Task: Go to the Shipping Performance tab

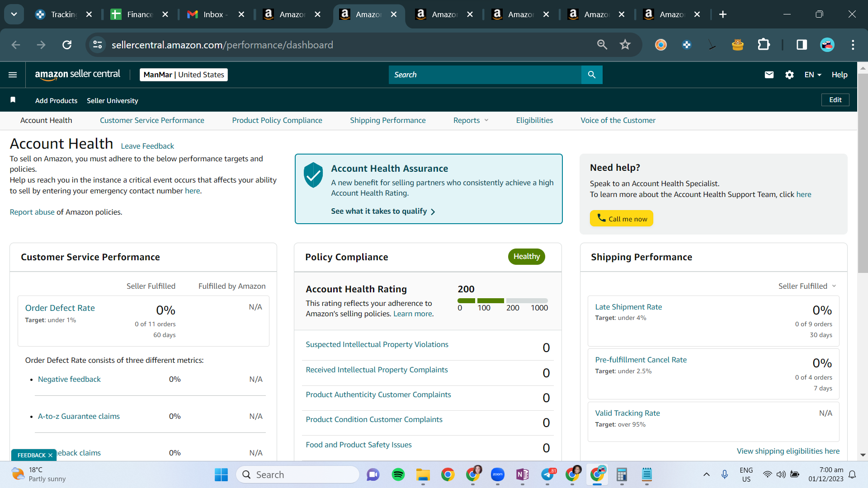Action: click(388, 121)
